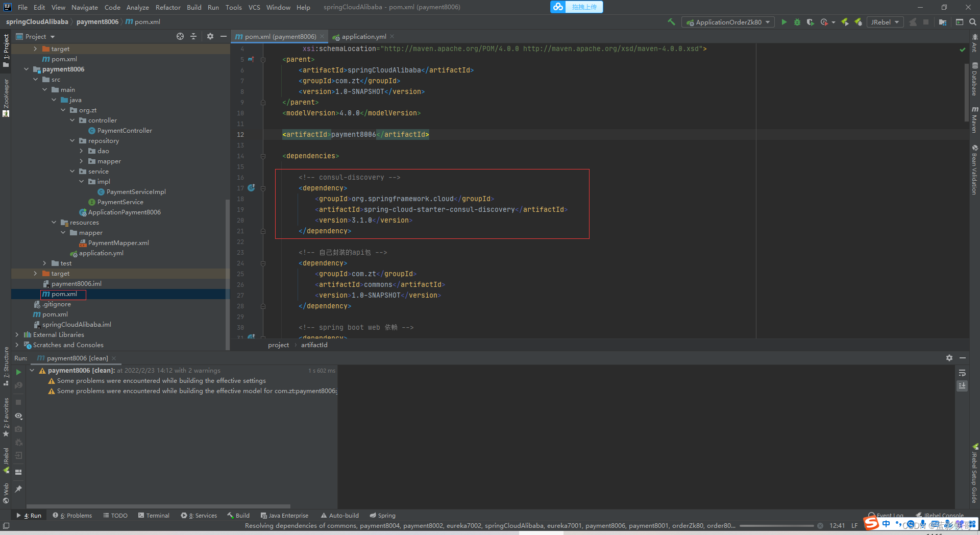Open the JRebel dropdown in toolbar

885,22
